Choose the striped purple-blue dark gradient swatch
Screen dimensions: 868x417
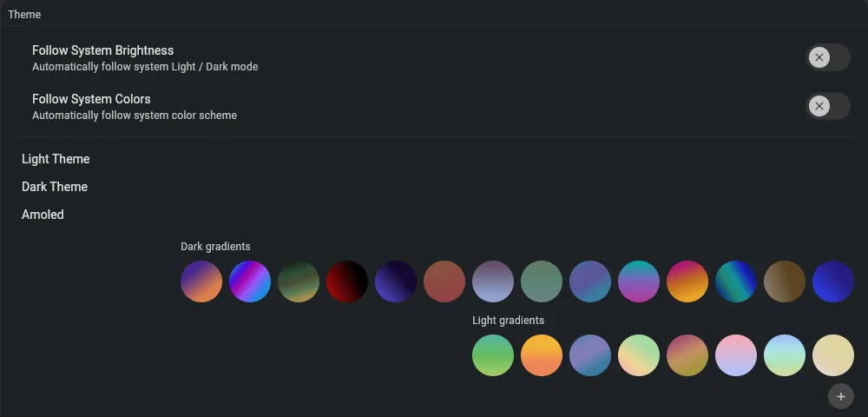tap(250, 281)
